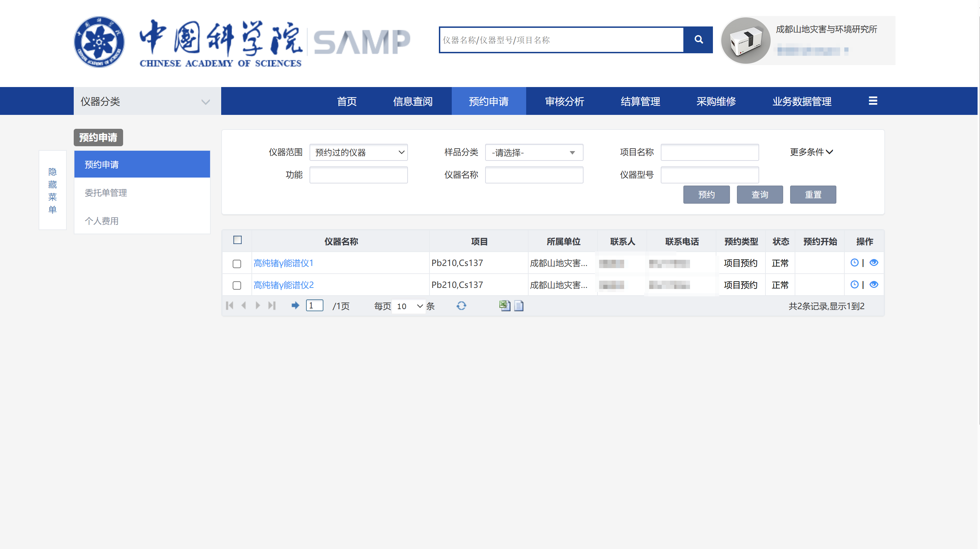The height and width of the screenshot is (549, 980).
Task: Open the 样品分类 dropdown
Action: pos(534,153)
